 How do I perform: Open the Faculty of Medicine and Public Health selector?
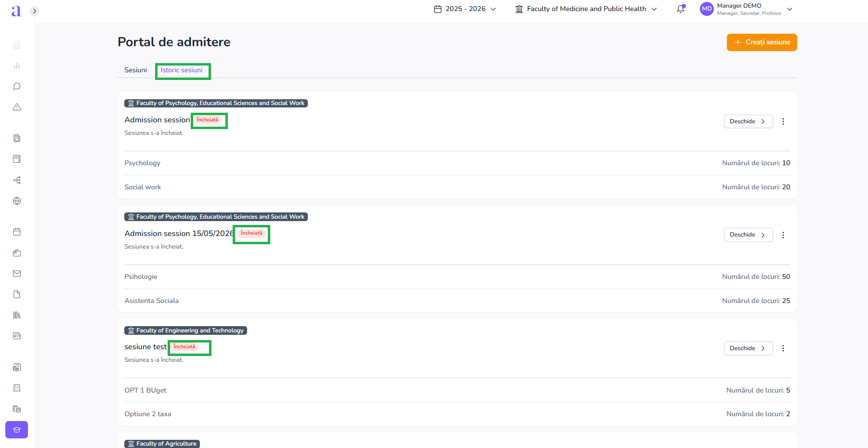click(x=586, y=9)
